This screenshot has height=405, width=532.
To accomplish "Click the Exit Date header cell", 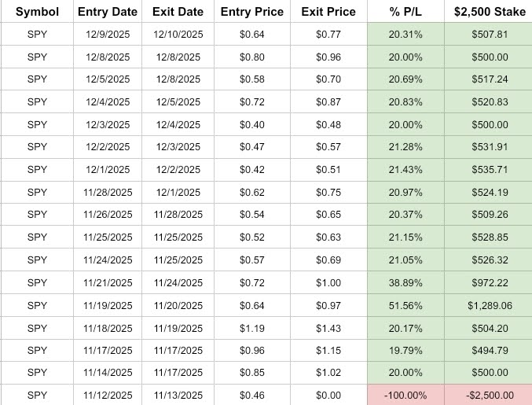I will (x=179, y=12).
